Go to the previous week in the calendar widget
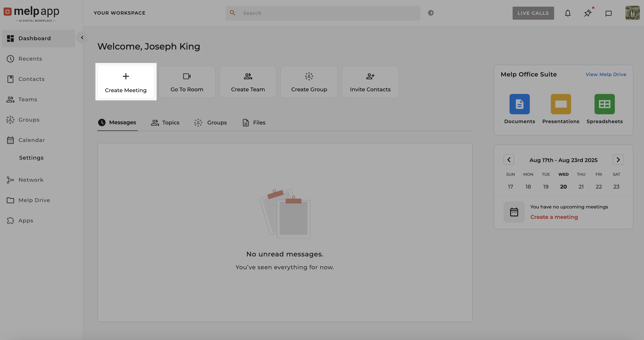644x340 pixels. coord(509,160)
